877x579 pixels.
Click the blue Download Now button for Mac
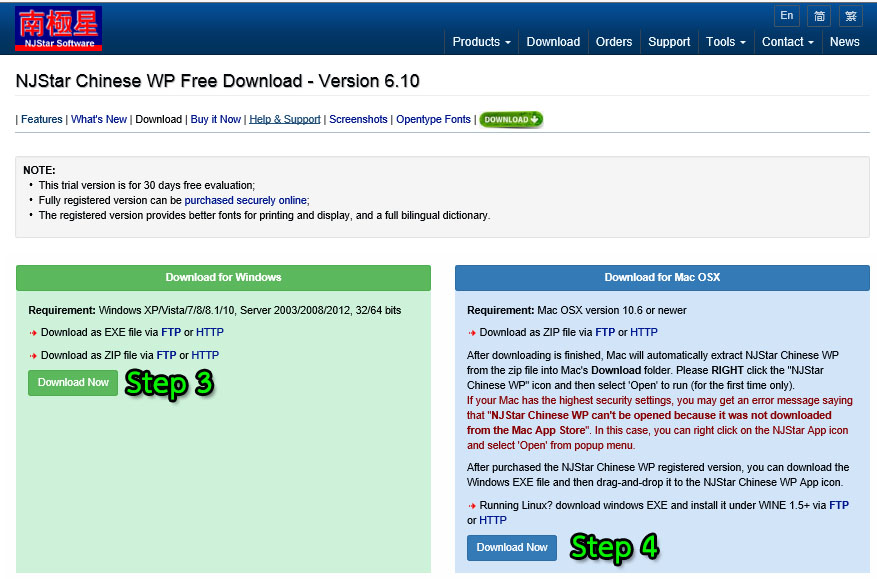pyautogui.click(x=512, y=548)
